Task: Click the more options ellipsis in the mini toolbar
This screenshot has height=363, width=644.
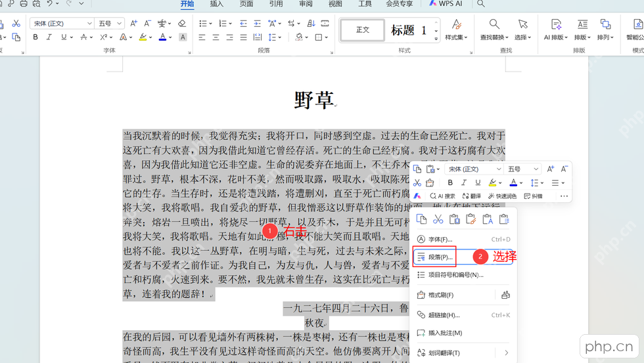Action: 564,196
